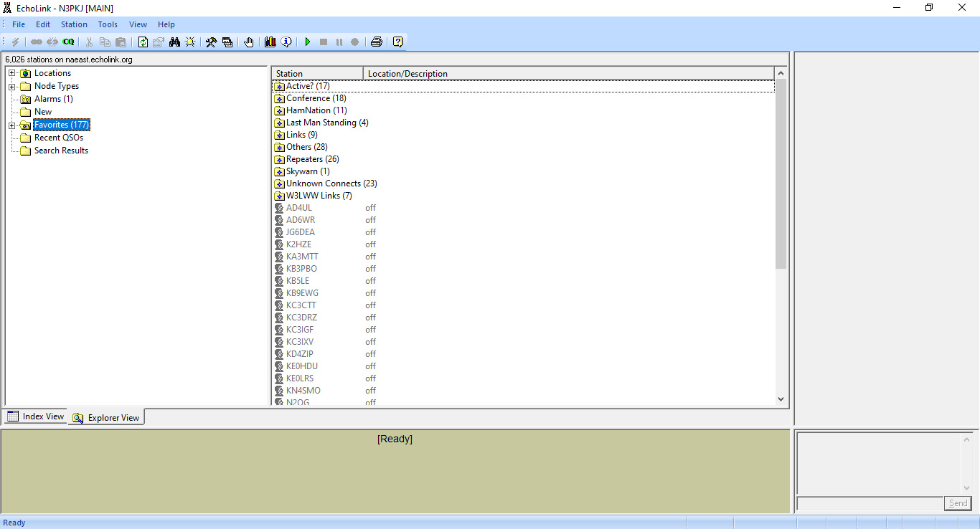Click the green CQ toolbar icon
The width and height of the screenshot is (980, 529).
[x=68, y=42]
